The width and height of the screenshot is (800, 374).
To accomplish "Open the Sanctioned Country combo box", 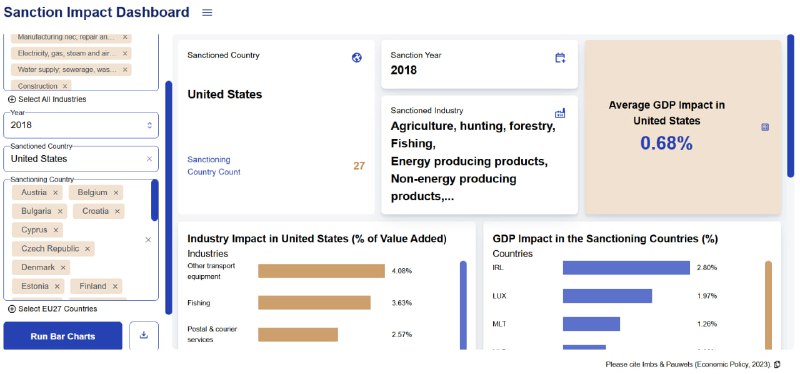I will [x=81, y=159].
